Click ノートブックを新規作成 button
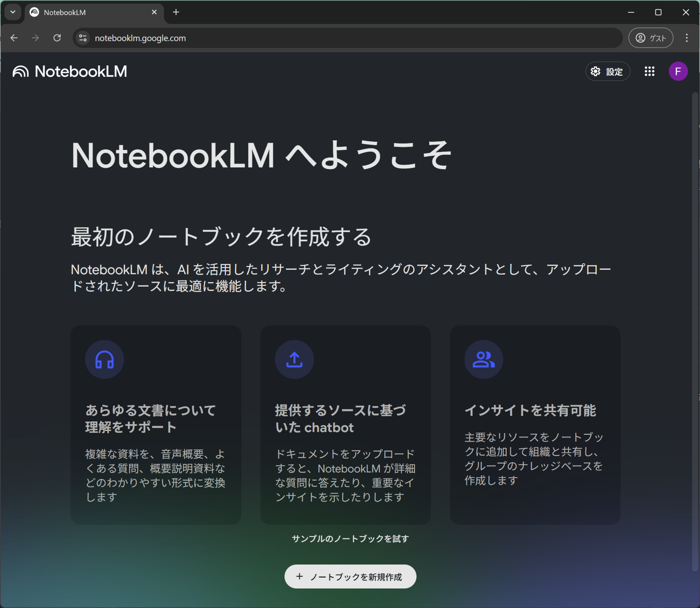 pos(350,577)
